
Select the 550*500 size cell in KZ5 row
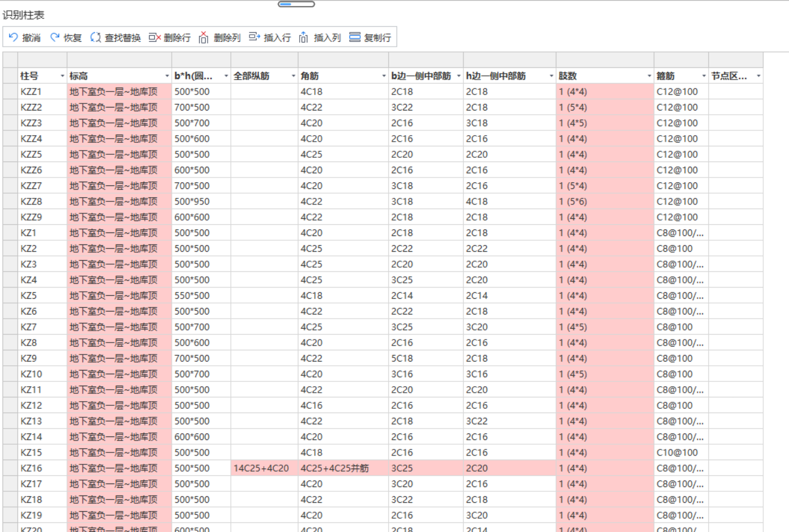pos(202,296)
